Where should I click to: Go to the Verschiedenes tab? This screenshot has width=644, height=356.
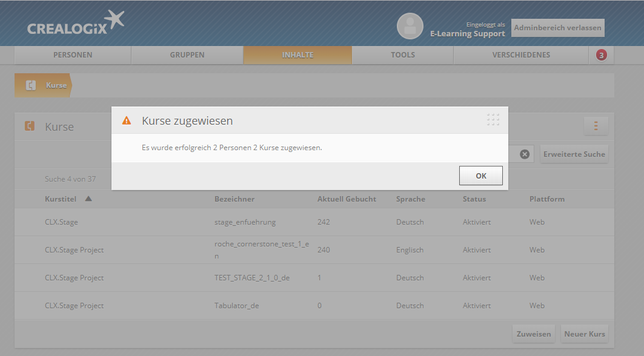pos(521,55)
